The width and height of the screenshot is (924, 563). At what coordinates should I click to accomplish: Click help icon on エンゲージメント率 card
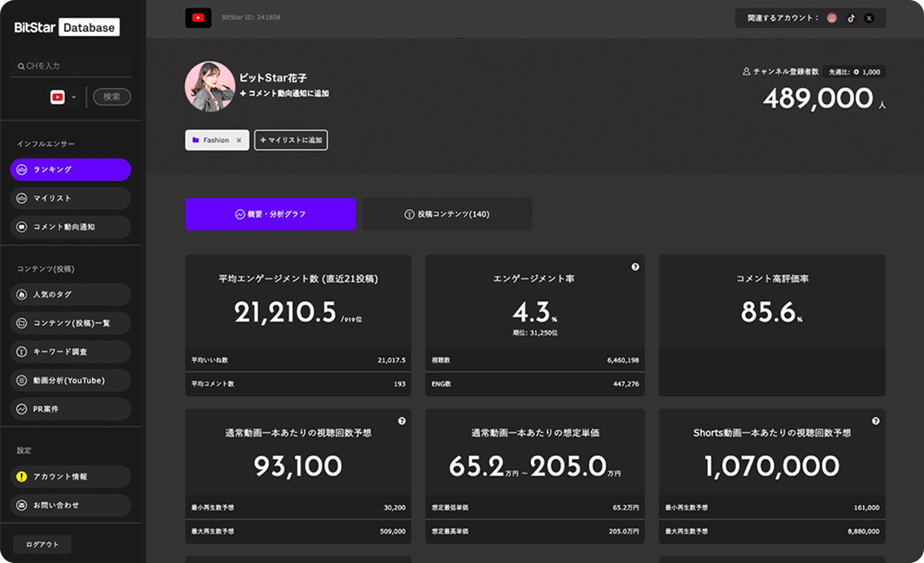[x=635, y=267]
